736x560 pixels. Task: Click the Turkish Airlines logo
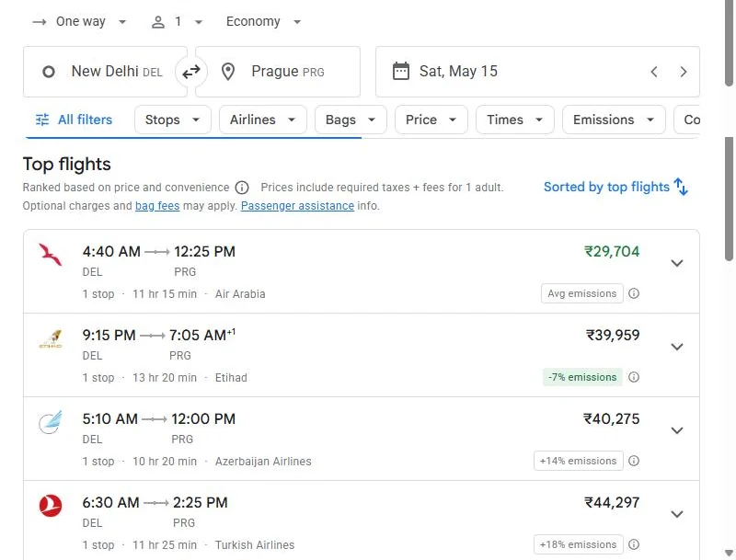point(51,506)
